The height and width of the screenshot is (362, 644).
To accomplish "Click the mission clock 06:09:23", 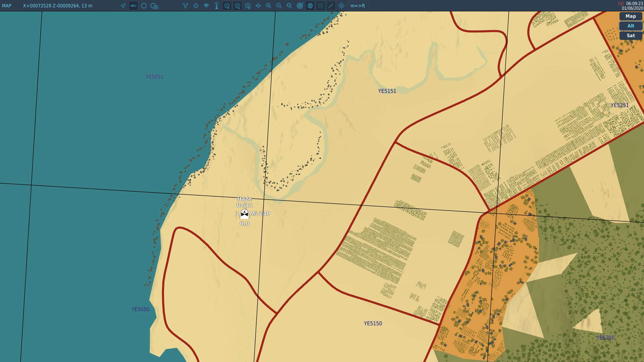I will [634, 4].
